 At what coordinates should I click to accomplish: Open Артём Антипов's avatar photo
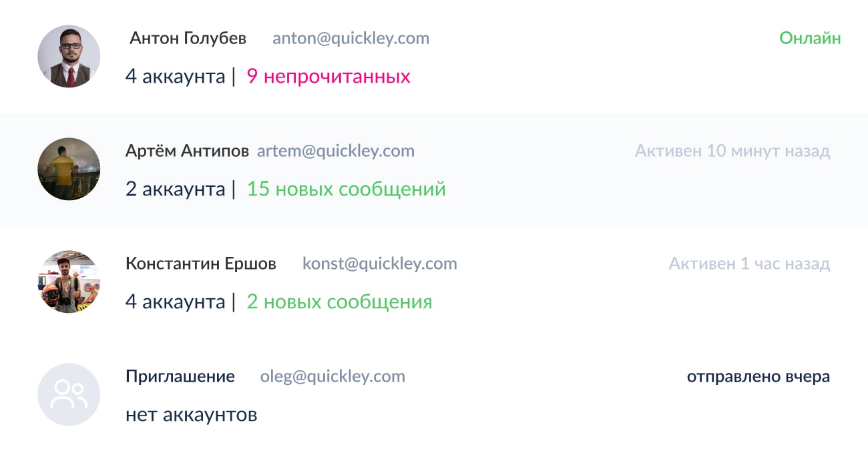point(69,169)
